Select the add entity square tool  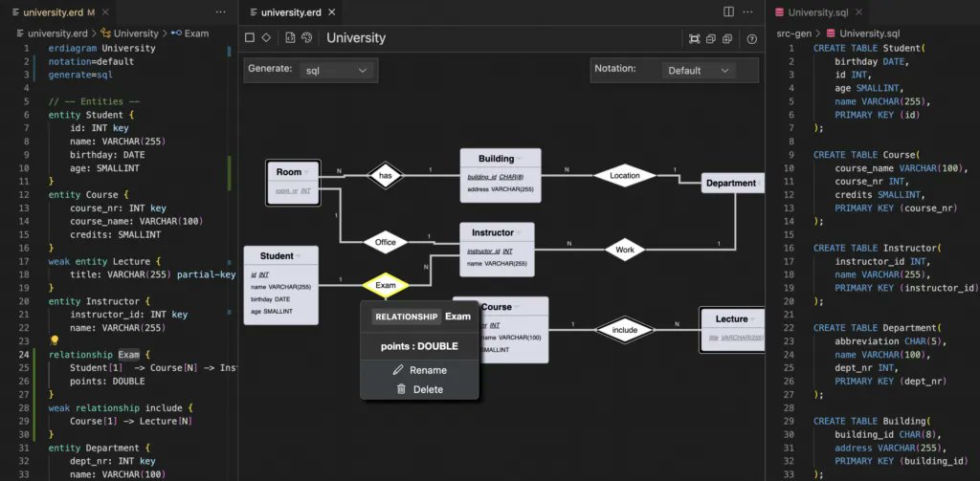(x=250, y=38)
